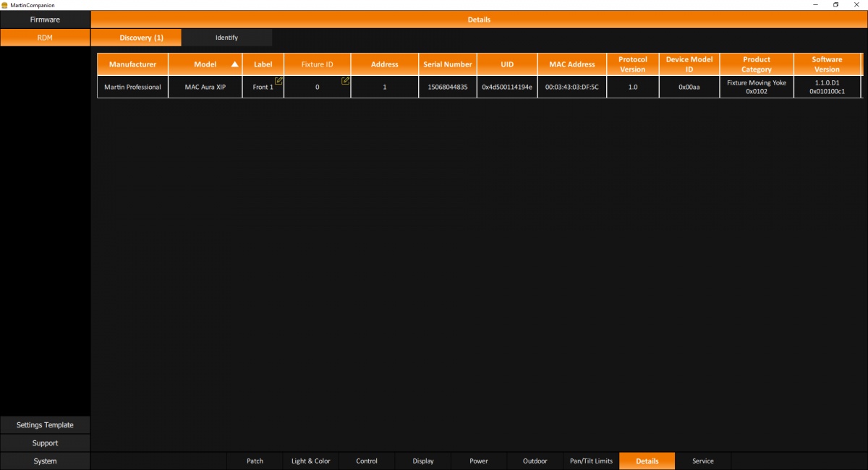Viewport: 868px width, 470px height.
Task: Click protocol version value 1.0
Action: point(633,87)
